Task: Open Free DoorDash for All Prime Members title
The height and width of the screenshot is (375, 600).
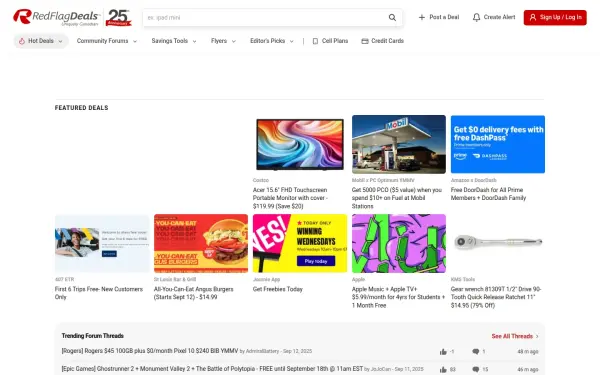Action: click(488, 194)
